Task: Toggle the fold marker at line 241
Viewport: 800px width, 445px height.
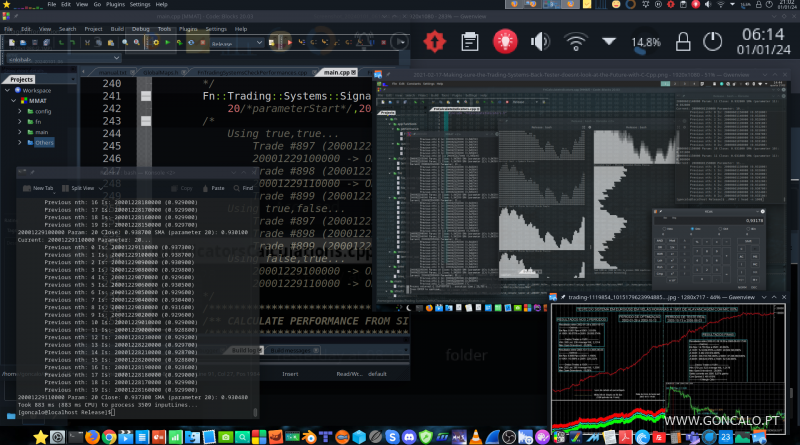Action: (145, 96)
